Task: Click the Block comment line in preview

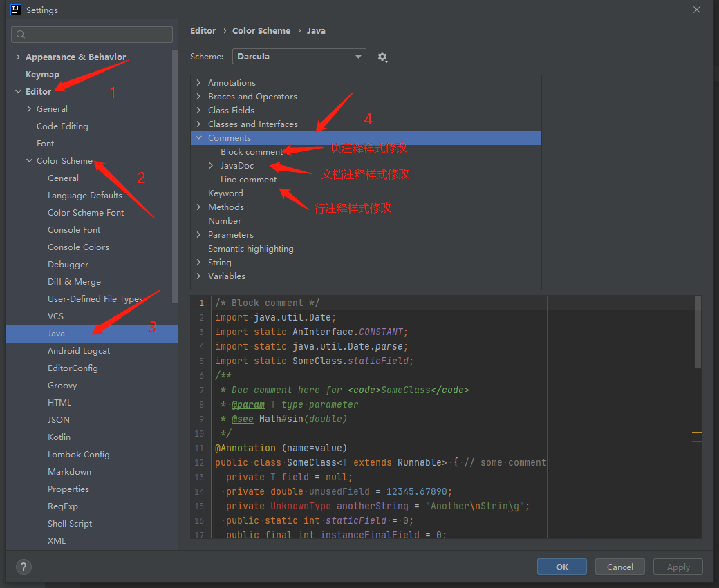Action: coord(268,303)
